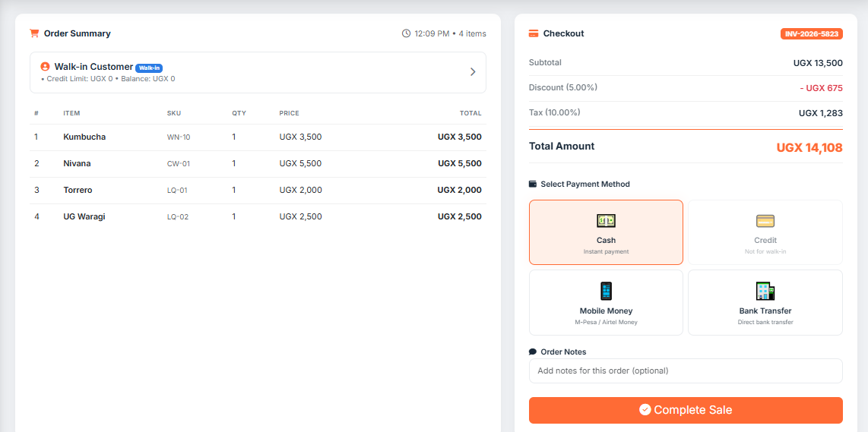This screenshot has width=868, height=432.
Task: Choose Mobile Money as payment
Action: click(607, 303)
